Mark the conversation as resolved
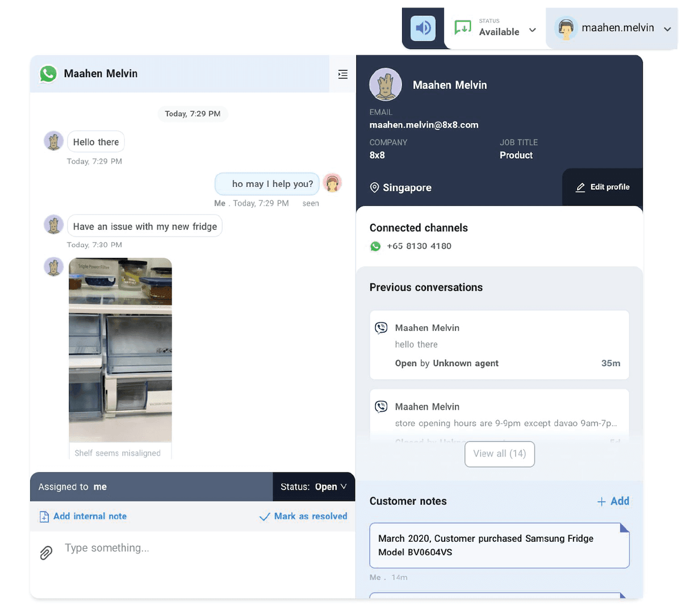This screenshot has height=616, width=686. point(303,516)
